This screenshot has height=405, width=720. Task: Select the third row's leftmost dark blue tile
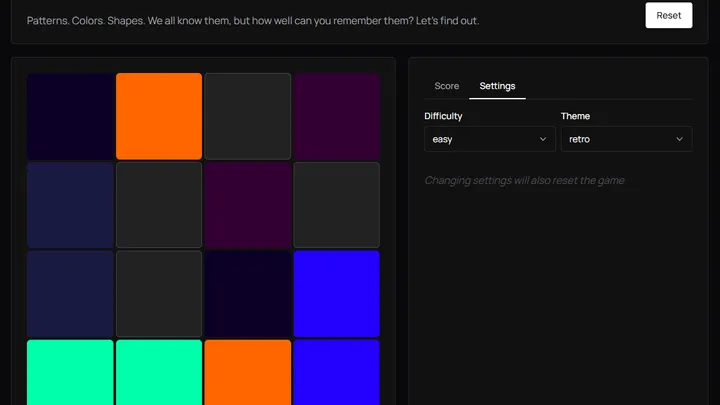tap(70, 294)
